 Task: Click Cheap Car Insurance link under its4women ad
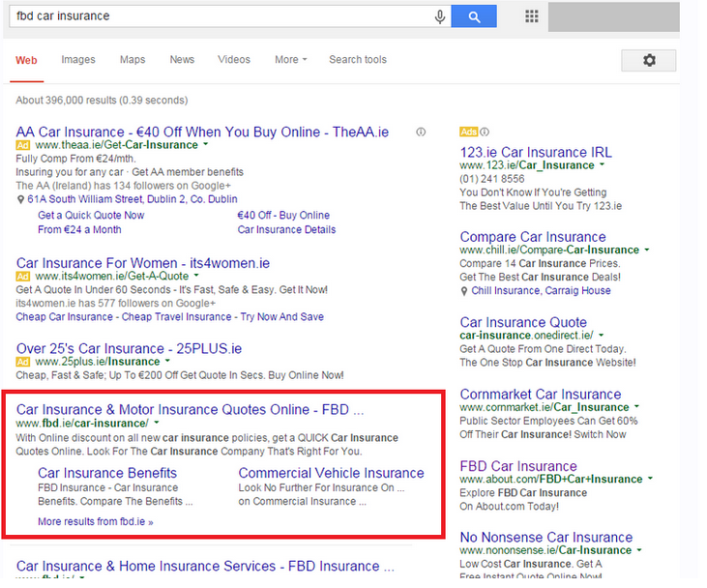coord(64,317)
